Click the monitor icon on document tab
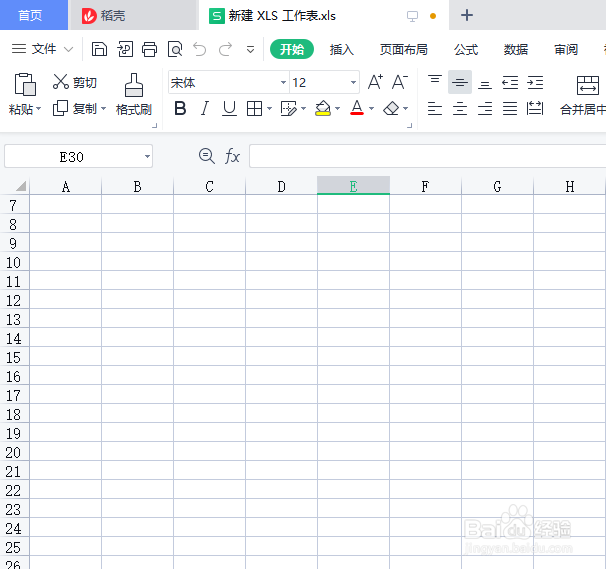 click(412, 16)
